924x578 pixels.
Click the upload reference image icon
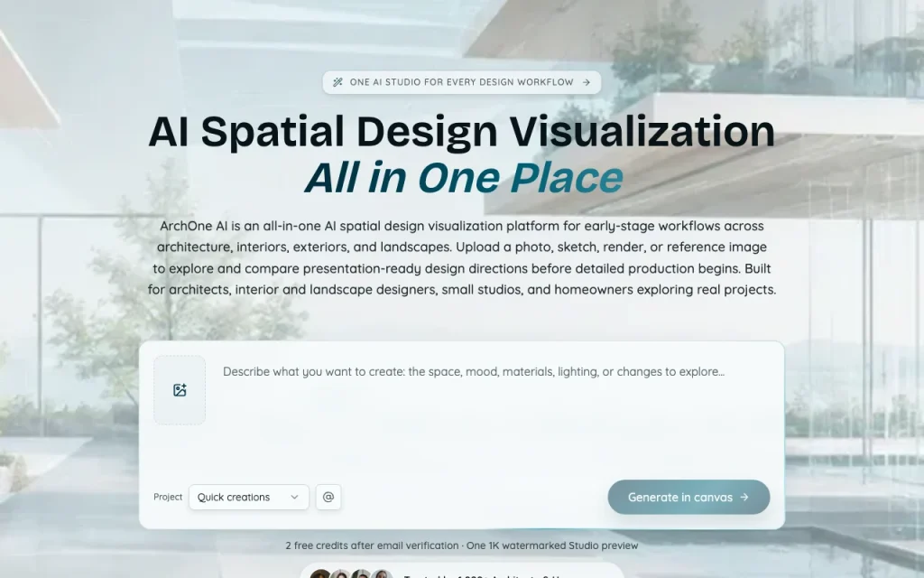(180, 390)
